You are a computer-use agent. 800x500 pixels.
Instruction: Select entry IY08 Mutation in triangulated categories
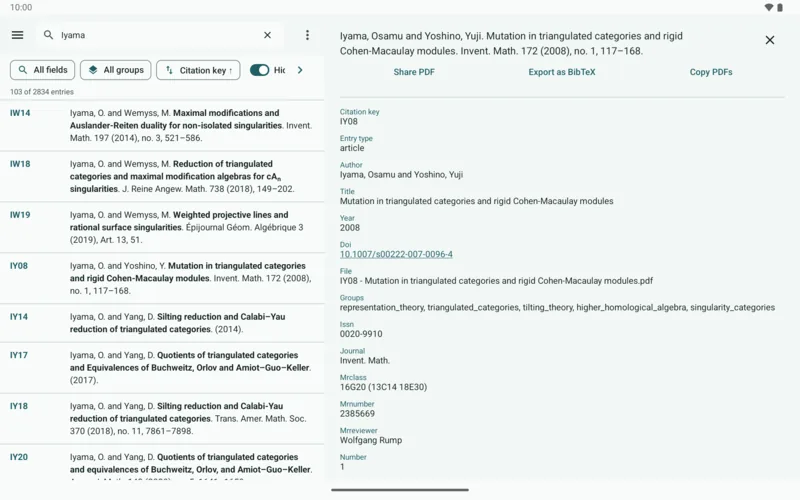point(162,279)
